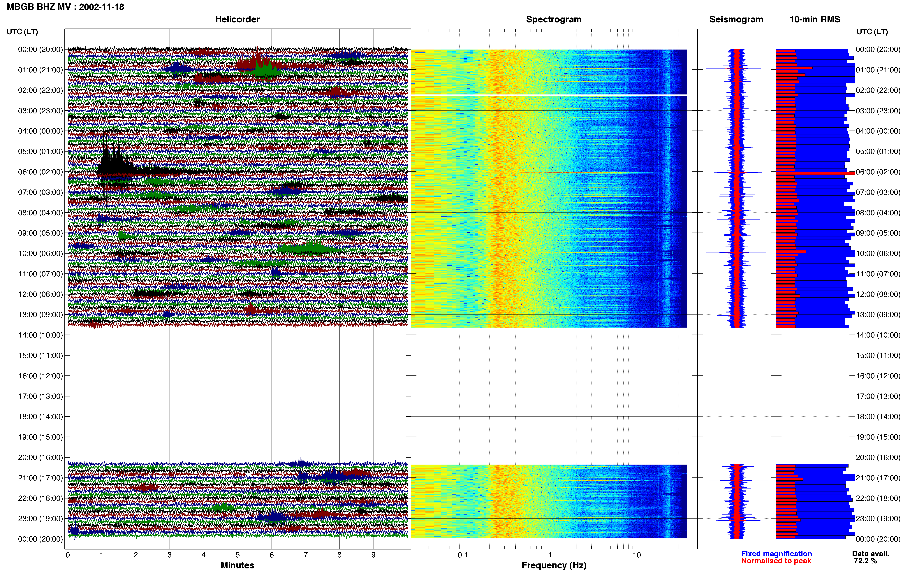Screen dimensions: 924x578
Task: Click the right '23:00 (19:00)' time label
Action: (x=878, y=519)
